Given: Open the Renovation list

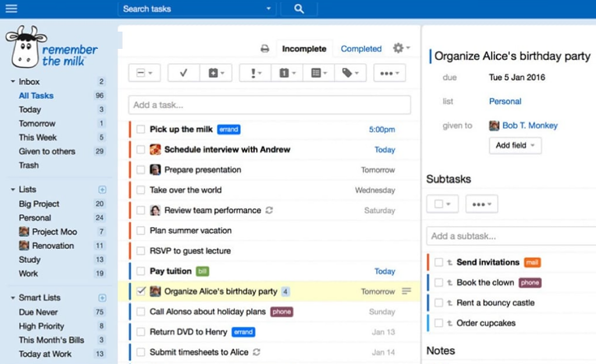Looking at the screenshot, I should click(x=53, y=245).
